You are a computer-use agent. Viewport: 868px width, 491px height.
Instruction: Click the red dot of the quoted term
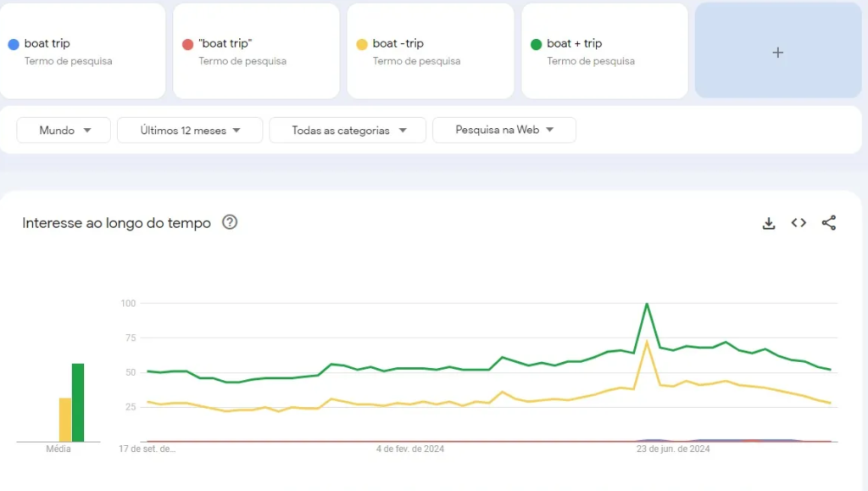(187, 44)
